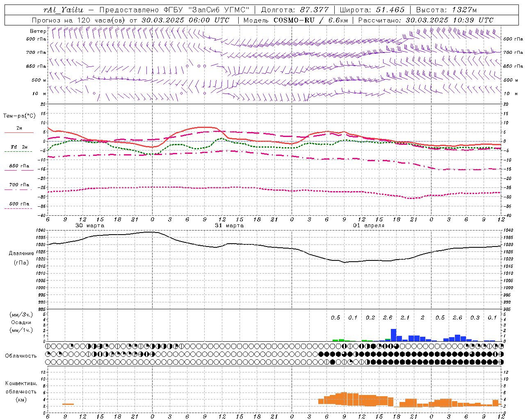Click the (мм/1ч.) precipitation unit label
The height and width of the screenshot is (420, 525).
(x=21, y=330)
